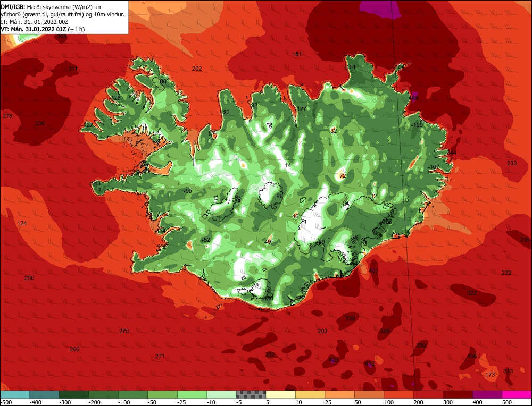Click the map value "-151" on the north coast
Screen dimensions: 532x406
[350, 67]
